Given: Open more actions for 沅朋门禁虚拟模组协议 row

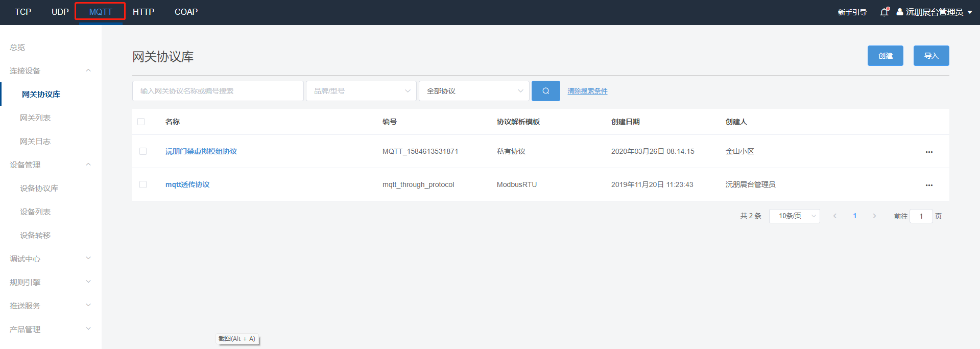Looking at the screenshot, I should 928,152.
